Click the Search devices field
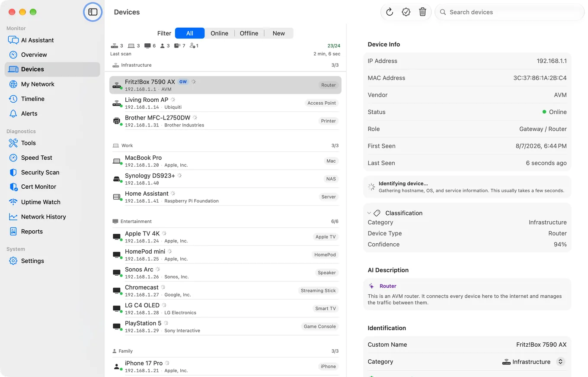This screenshot has width=588, height=377. 509,12
